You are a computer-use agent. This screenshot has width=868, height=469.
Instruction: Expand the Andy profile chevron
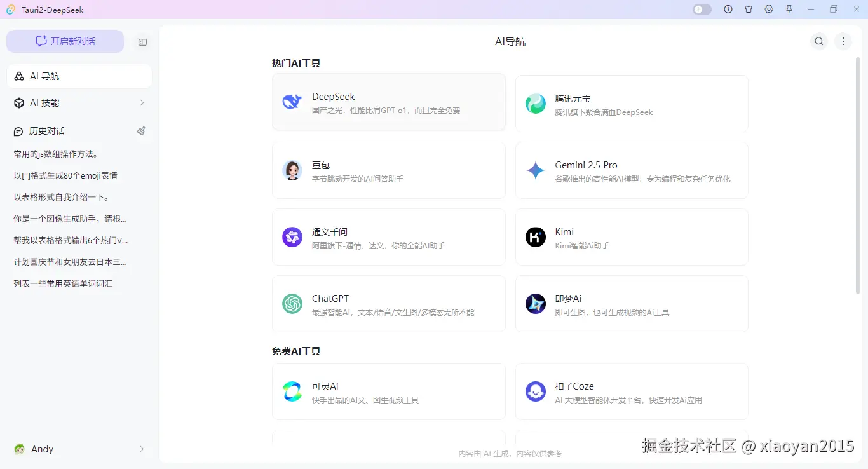142,449
